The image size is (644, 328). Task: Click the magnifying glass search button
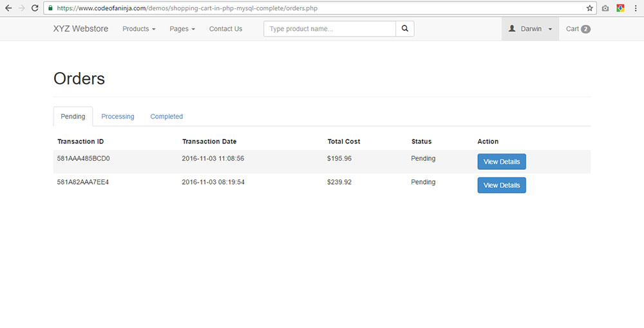(405, 29)
